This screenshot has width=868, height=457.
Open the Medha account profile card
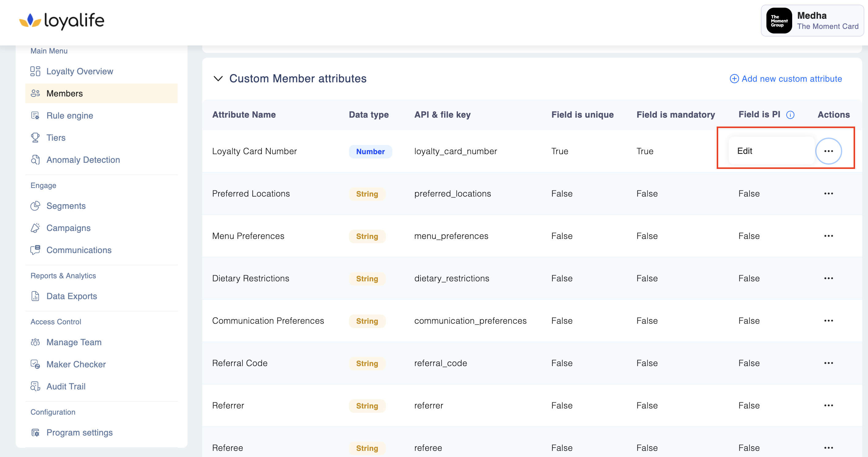click(812, 21)
